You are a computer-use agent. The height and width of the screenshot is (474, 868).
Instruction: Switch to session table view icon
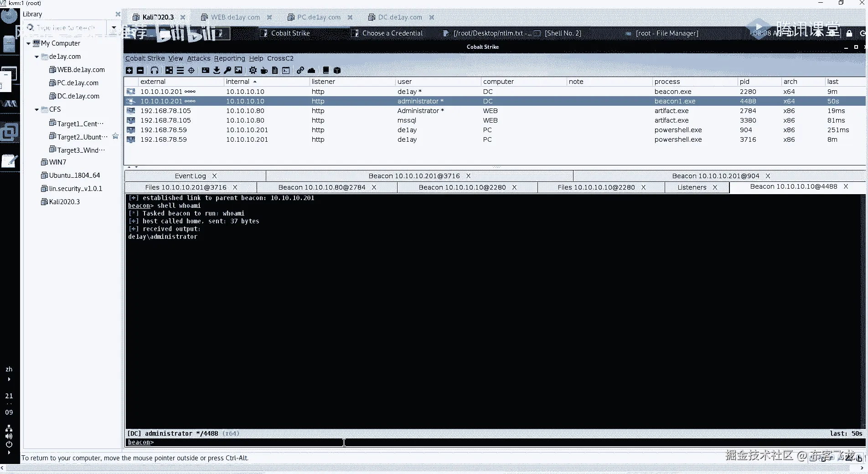click(180, 70)
